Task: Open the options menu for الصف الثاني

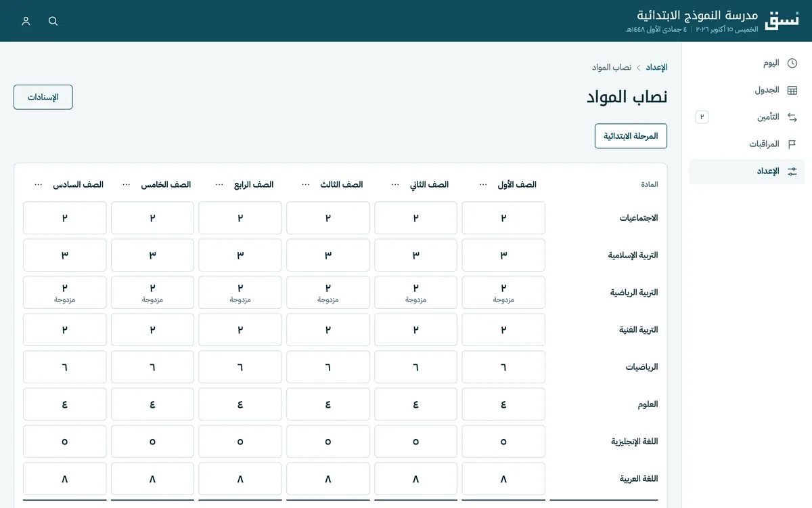Action: [395, 184]
